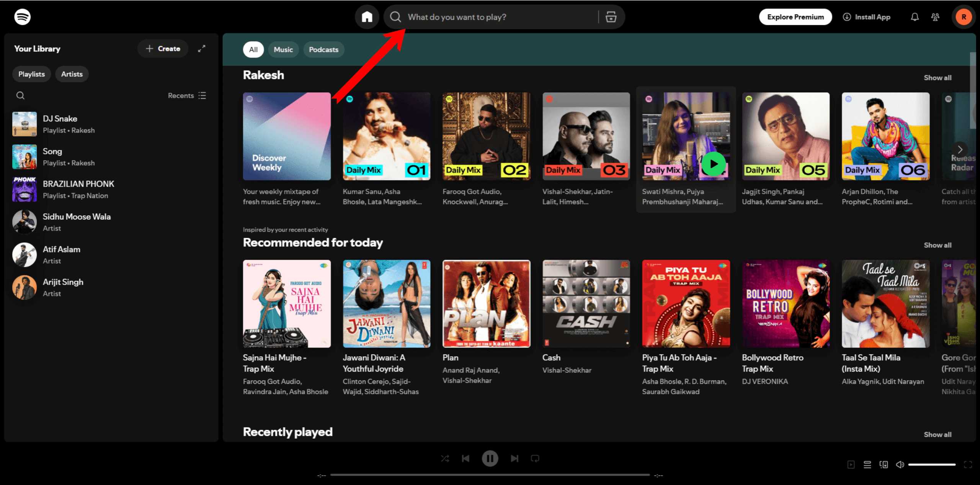This screenshot has width=980, height=485.
Task: Click the search magnifier icon in top bar
Action: 395,17
